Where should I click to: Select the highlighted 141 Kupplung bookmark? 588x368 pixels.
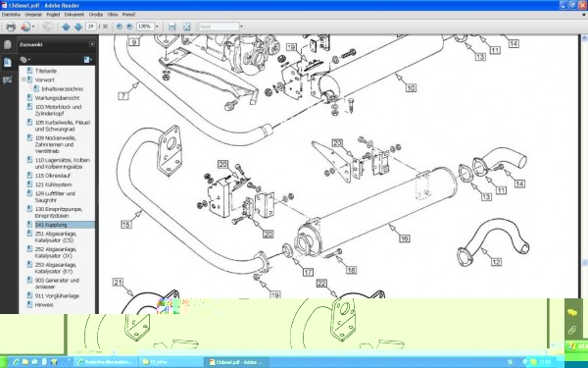[x=51, y=225]
